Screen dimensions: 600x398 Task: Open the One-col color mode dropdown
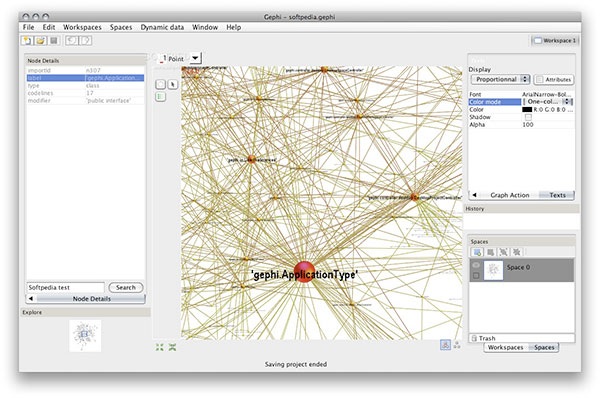click(x=548, y=101)
